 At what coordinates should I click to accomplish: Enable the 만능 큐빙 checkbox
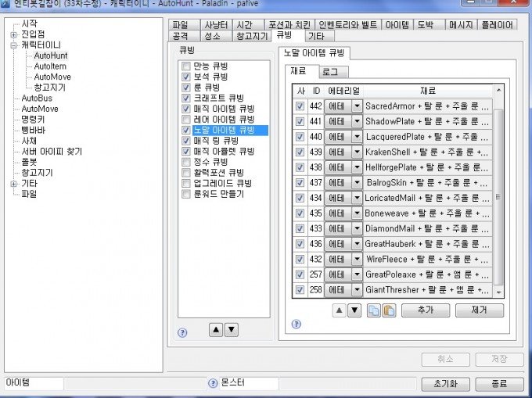(x=185, y=66)
